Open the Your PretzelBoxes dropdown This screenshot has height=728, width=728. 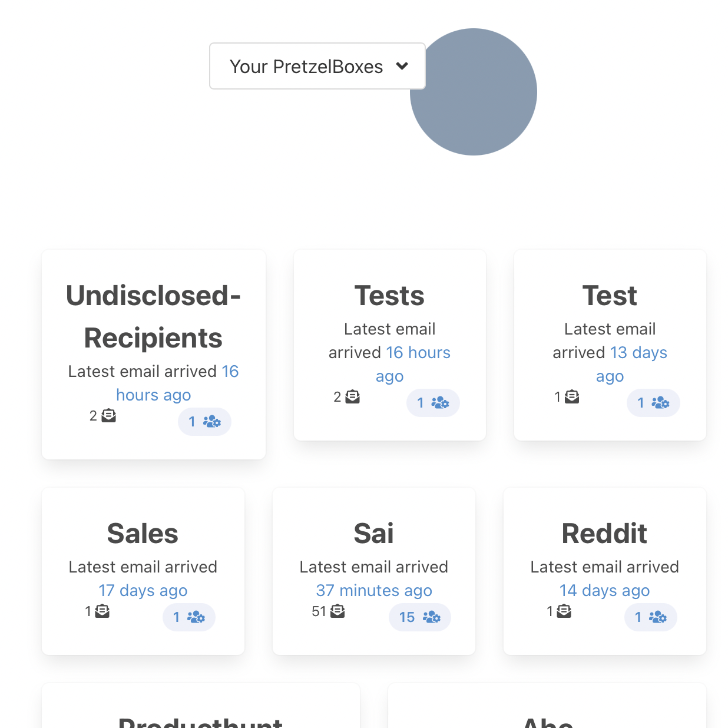306,67
